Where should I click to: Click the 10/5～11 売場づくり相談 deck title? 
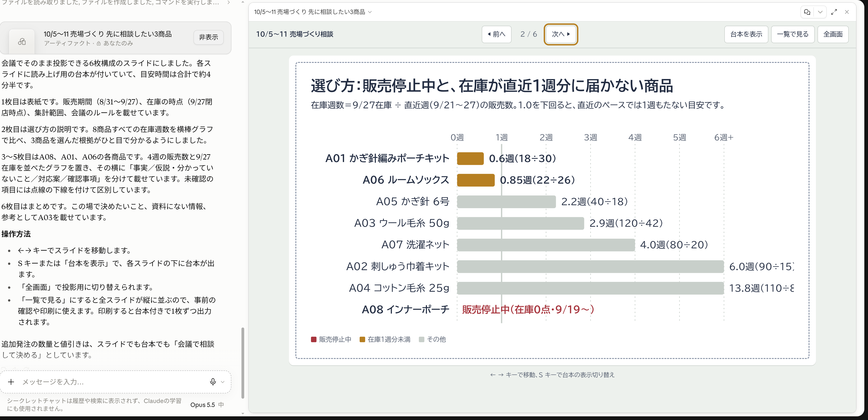click(294, 34)
